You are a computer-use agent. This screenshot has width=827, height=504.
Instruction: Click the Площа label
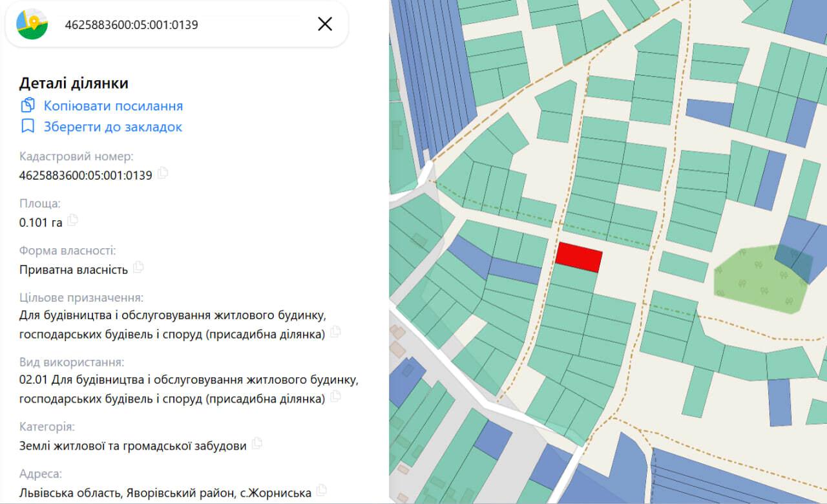[40, 204]
